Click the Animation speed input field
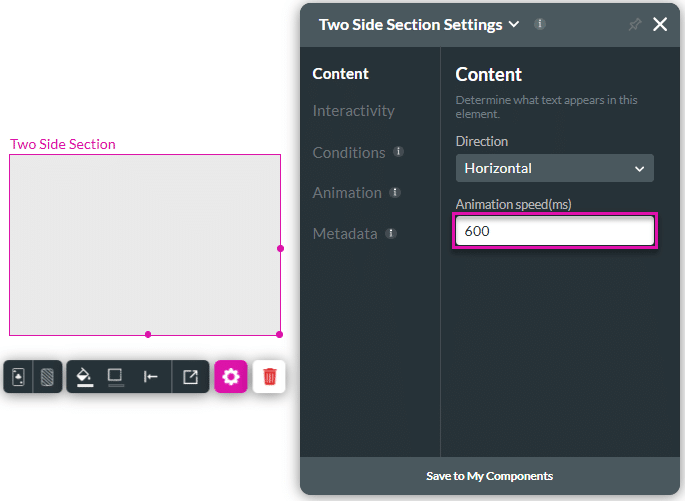The image size is (685, 501). [x=554, y=231]
